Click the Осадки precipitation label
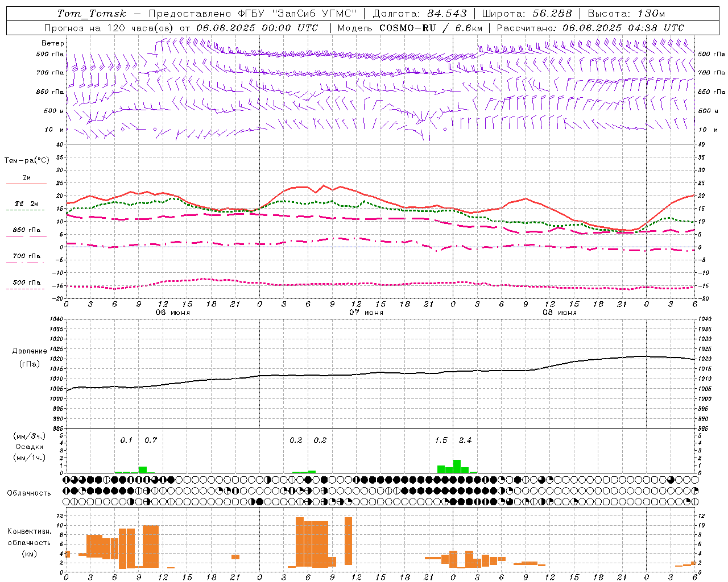This screenshot has height=582, width=728. click(x=30, y=447)
